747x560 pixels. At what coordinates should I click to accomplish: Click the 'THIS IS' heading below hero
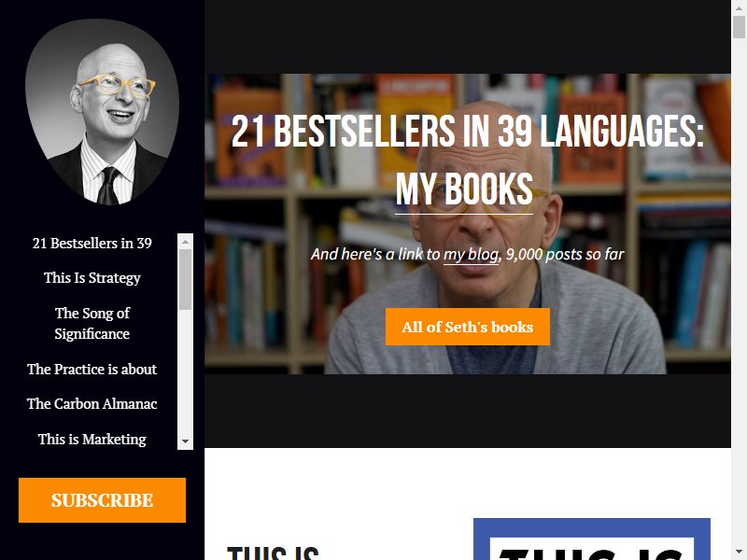pos(273,553)
